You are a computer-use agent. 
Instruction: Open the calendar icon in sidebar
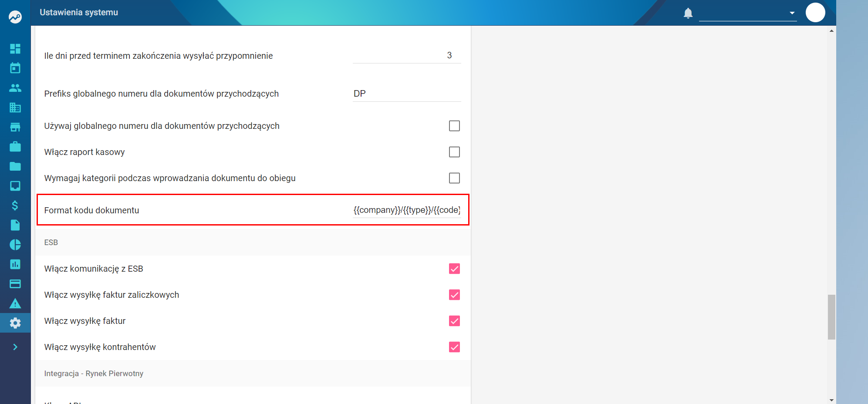pyautogui.click(x=15, y=68)
